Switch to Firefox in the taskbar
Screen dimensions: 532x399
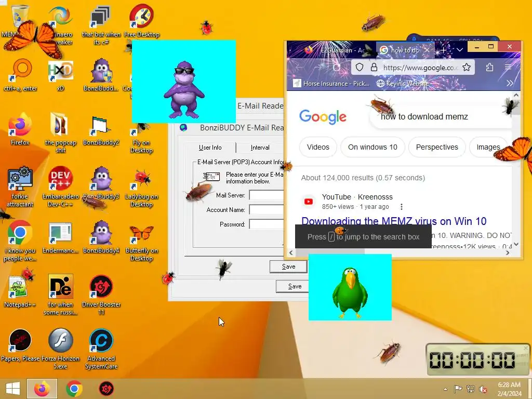[42, 389]
